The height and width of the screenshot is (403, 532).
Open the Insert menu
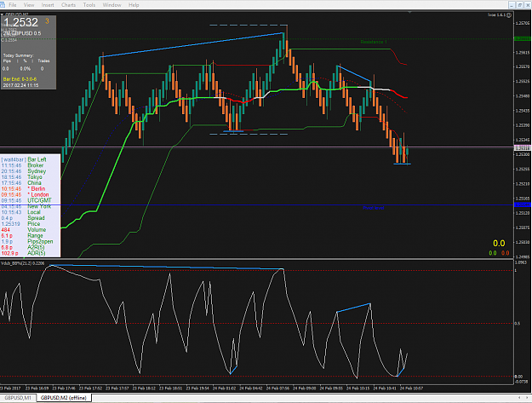click(x=48, y=5)
